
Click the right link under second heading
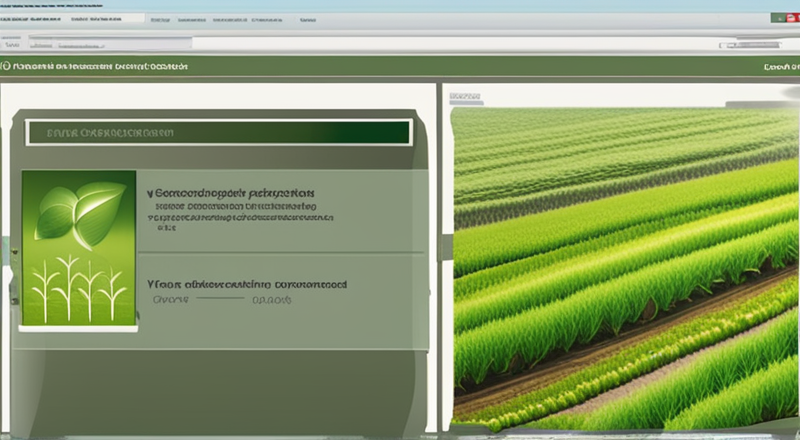pyautogui.click(x=271, y=299)
